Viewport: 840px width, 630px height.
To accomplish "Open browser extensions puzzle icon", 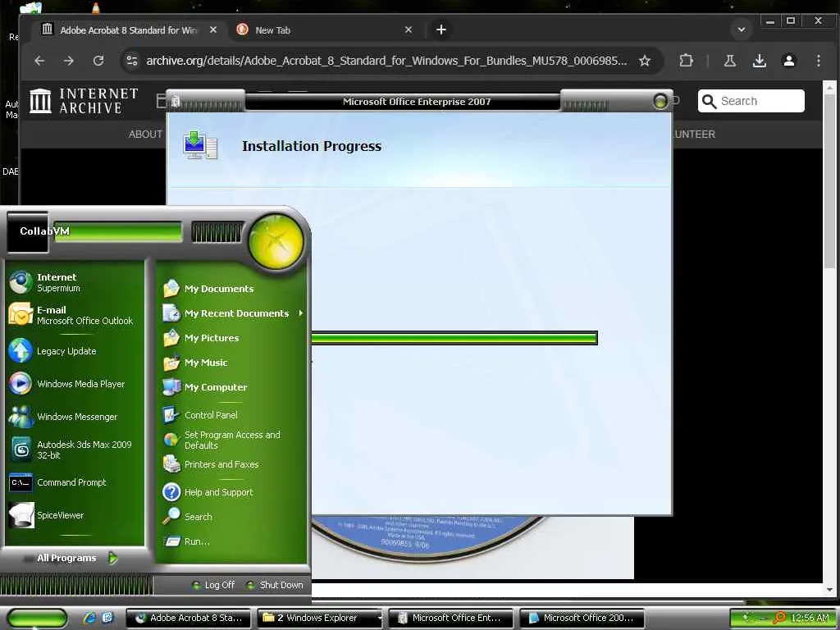I will click(x=686, y=61).
